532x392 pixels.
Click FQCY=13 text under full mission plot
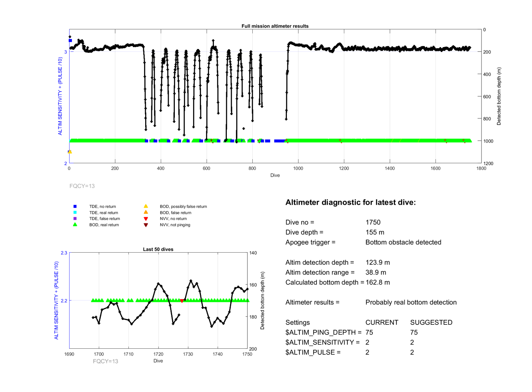(x=82, y=186)
